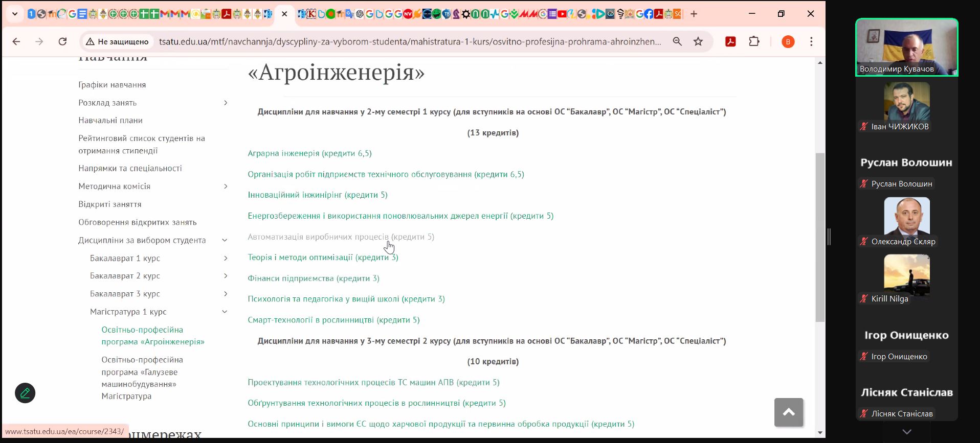The image size is (980, 443).
Task: Open 'Смарт-технології в рослинництві' link
Action: click(333, 320)
